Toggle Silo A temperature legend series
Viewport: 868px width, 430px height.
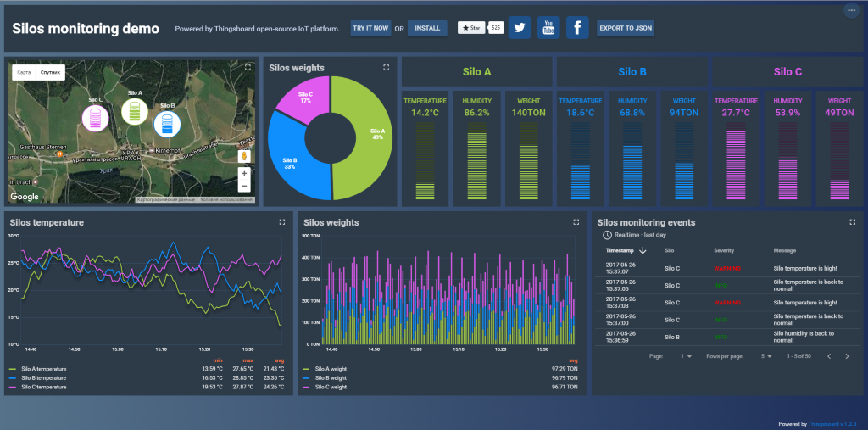[43, 369]
